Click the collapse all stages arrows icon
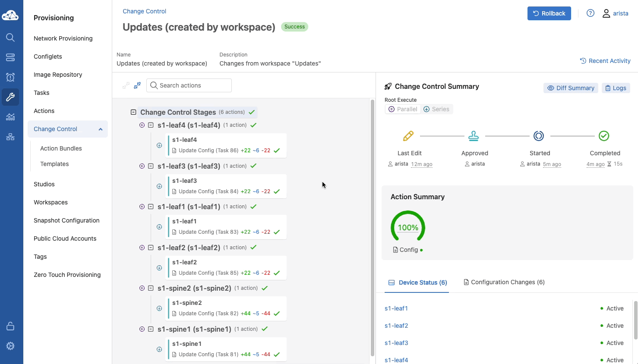638x364 pixels. (x=137, y=85)
